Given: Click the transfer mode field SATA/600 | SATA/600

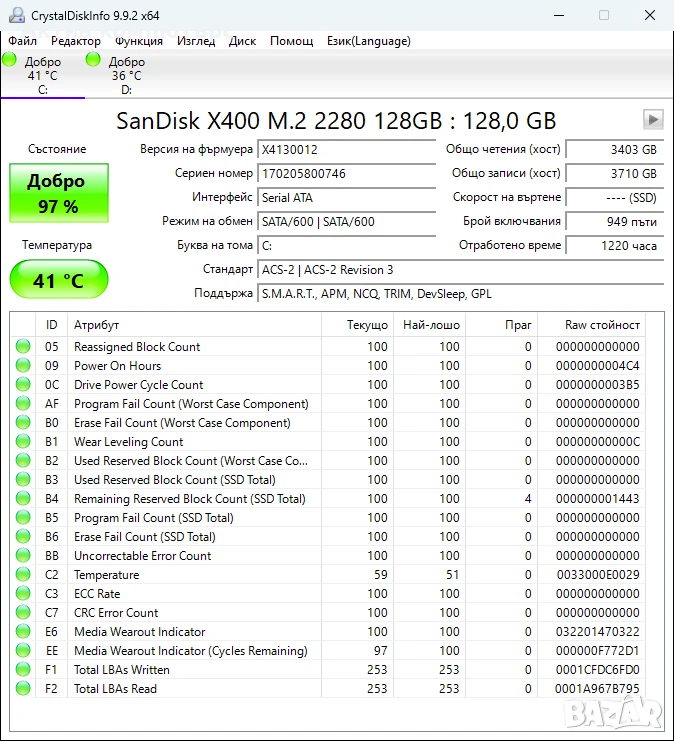Looking at the screenshot, I should coord(346,222).
